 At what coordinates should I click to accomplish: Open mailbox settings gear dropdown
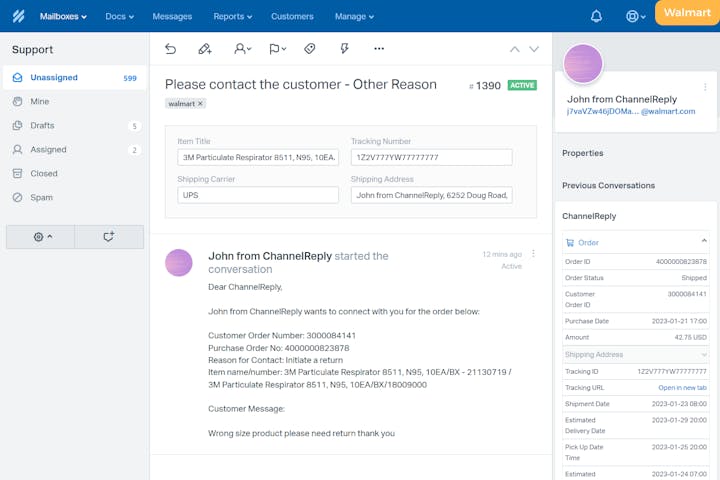42,237
